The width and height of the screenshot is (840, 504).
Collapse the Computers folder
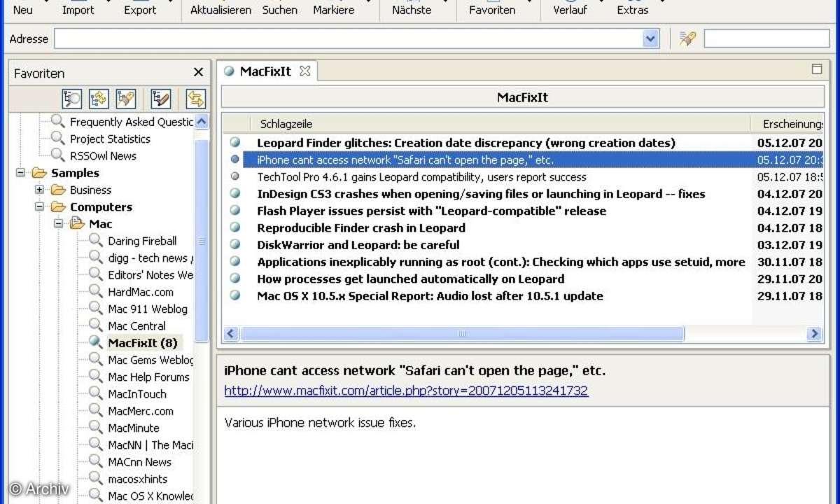(39, 206)
